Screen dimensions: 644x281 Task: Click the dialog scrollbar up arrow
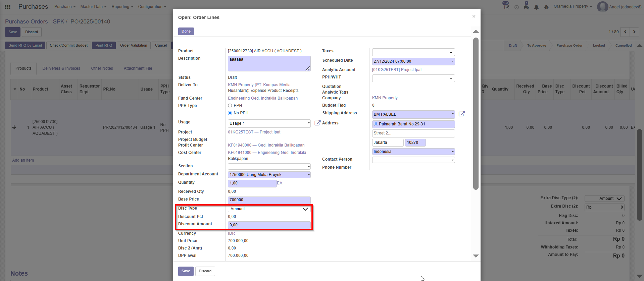click(x=476, y=32)
